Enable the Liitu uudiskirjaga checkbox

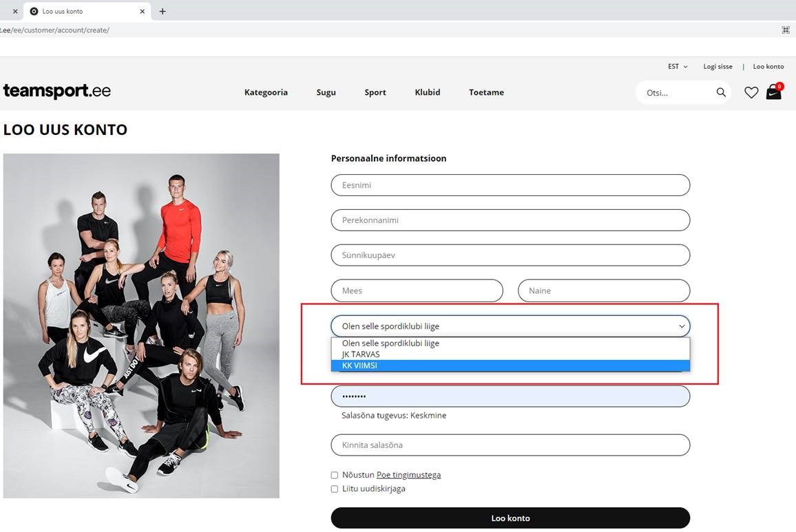335,489
